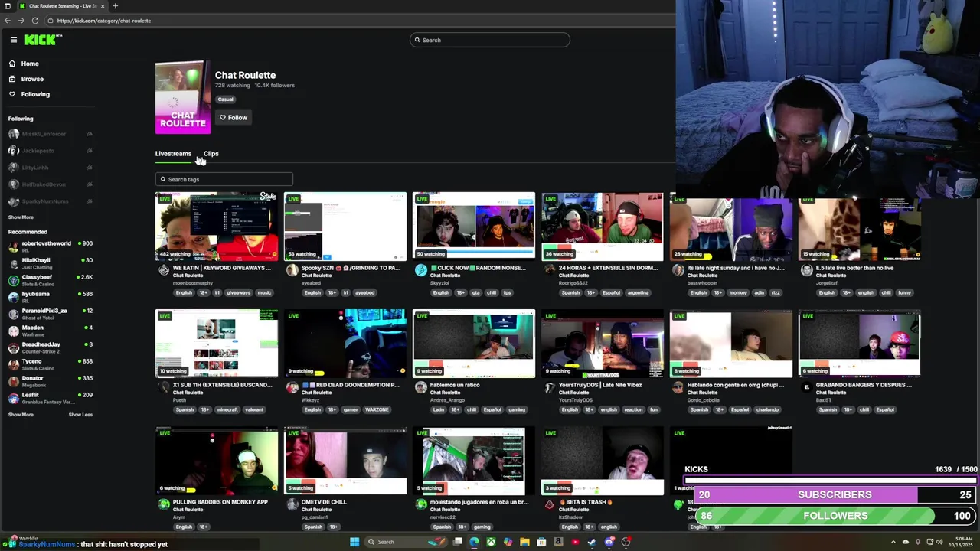Open PULLING BADDIES ON MONKEY APP stream
This screenshot has width=980, height=551.
(x=217, y=461)
